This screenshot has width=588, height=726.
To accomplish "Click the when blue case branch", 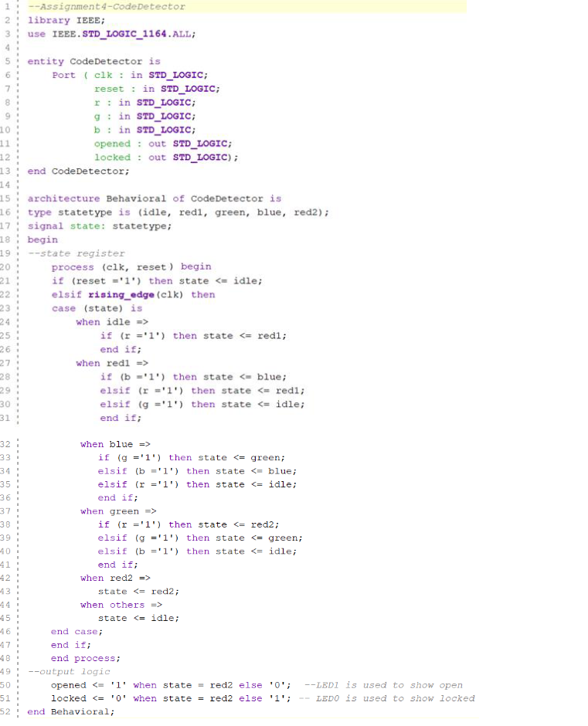I will (117, 444).
